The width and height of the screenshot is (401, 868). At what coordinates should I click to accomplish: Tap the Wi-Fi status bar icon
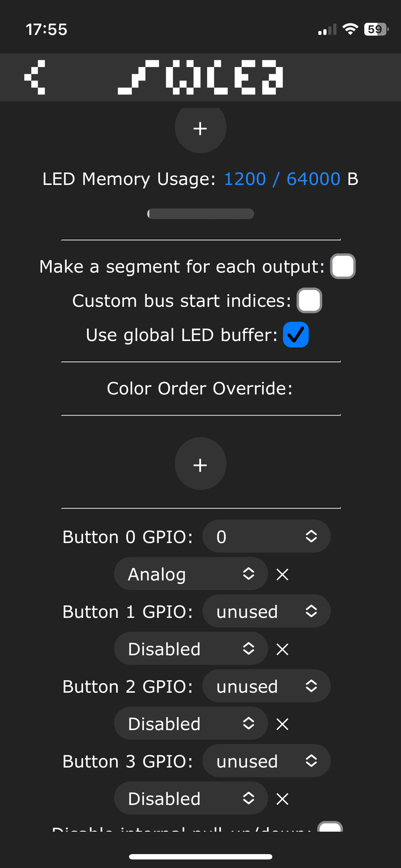click(350, 29)
